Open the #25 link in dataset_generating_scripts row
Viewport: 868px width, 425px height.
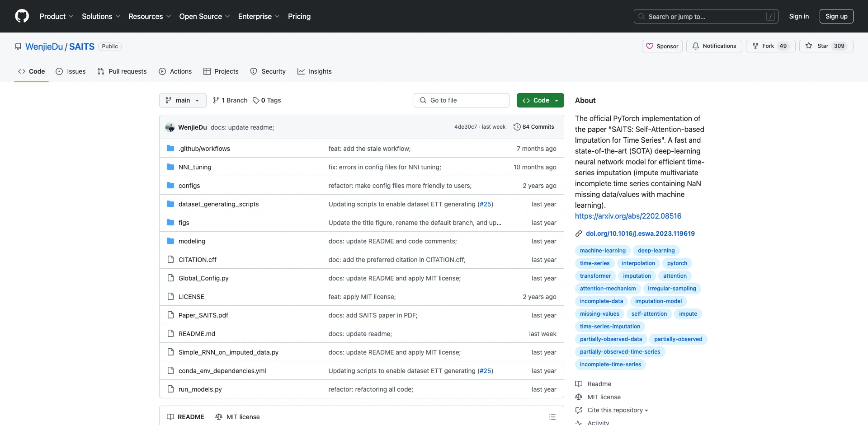click(x=486, y=204)
